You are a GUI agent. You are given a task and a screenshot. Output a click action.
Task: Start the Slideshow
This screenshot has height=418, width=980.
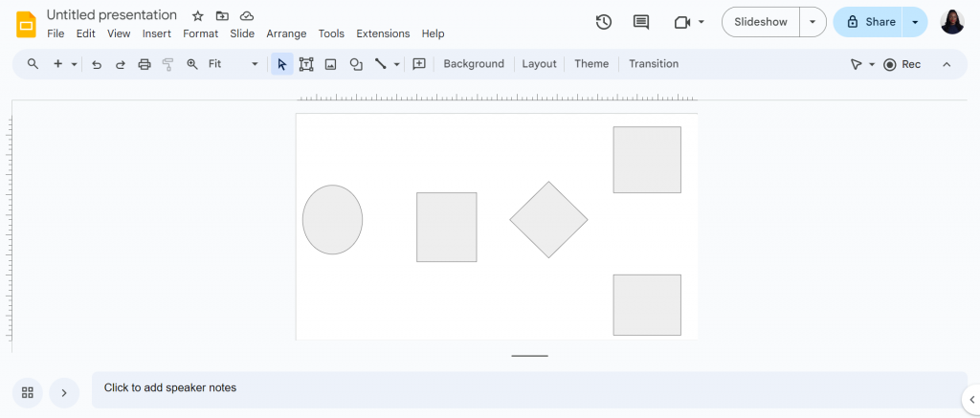click(x=761, y=22)
